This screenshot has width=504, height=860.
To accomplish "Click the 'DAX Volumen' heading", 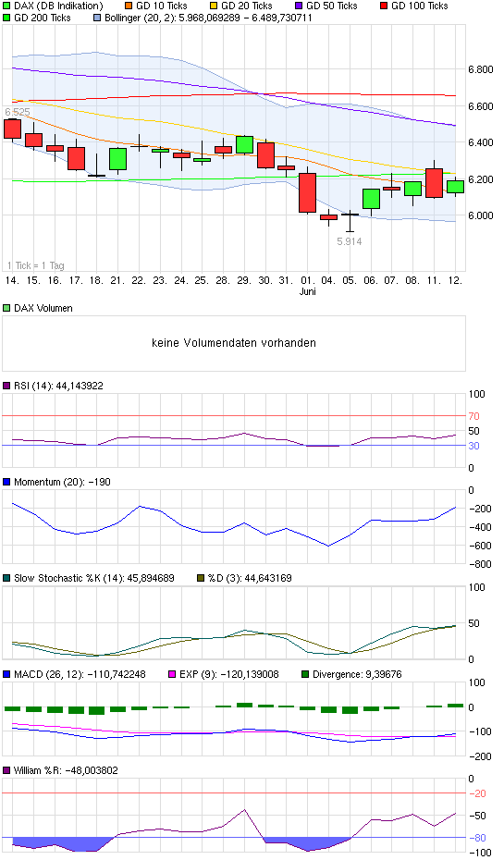I will tap(43, 308).
